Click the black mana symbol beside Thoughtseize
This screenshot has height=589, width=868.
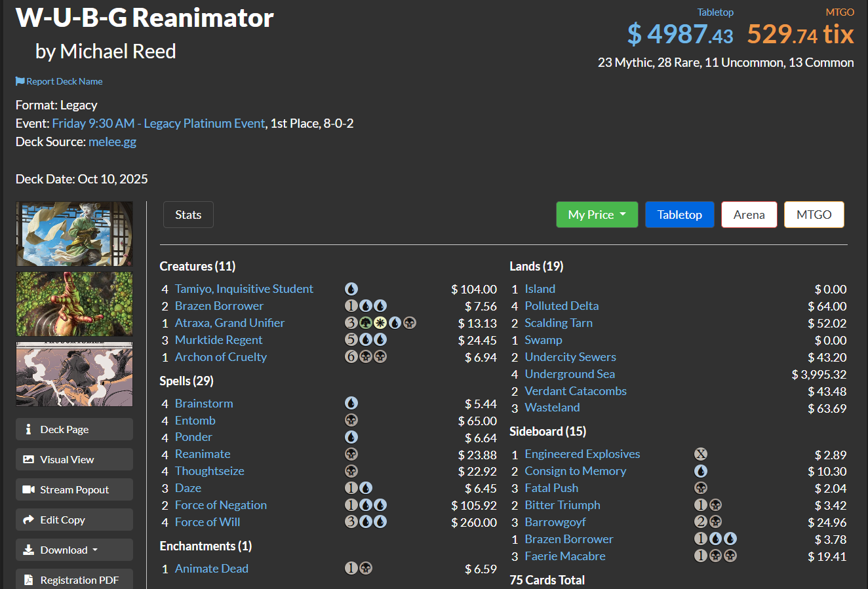[x=351, y=471]
